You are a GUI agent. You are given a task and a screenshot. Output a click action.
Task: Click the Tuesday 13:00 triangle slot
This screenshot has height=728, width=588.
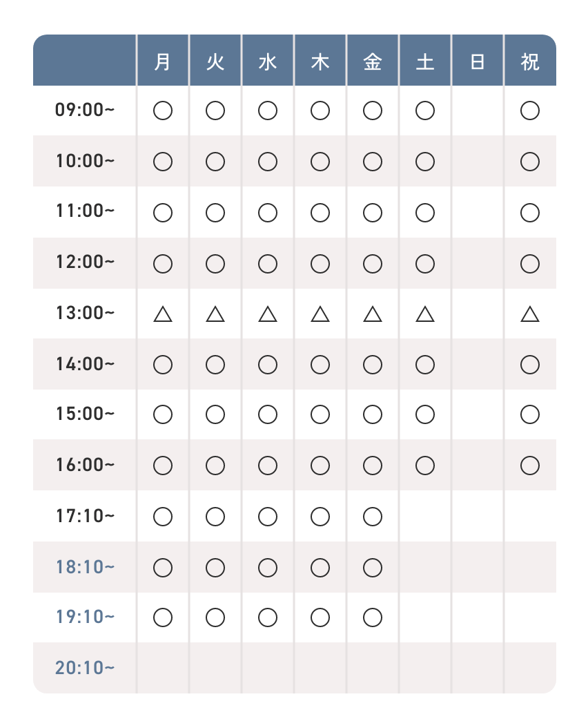(215, 314)
